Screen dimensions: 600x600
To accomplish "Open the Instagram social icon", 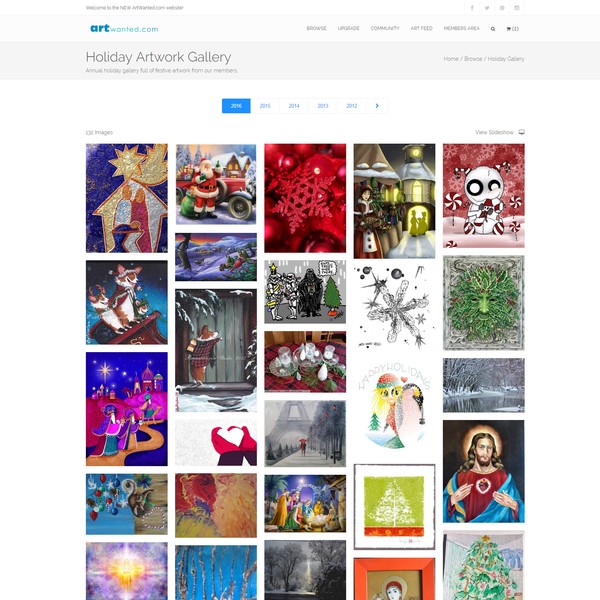I will (517, 8).
